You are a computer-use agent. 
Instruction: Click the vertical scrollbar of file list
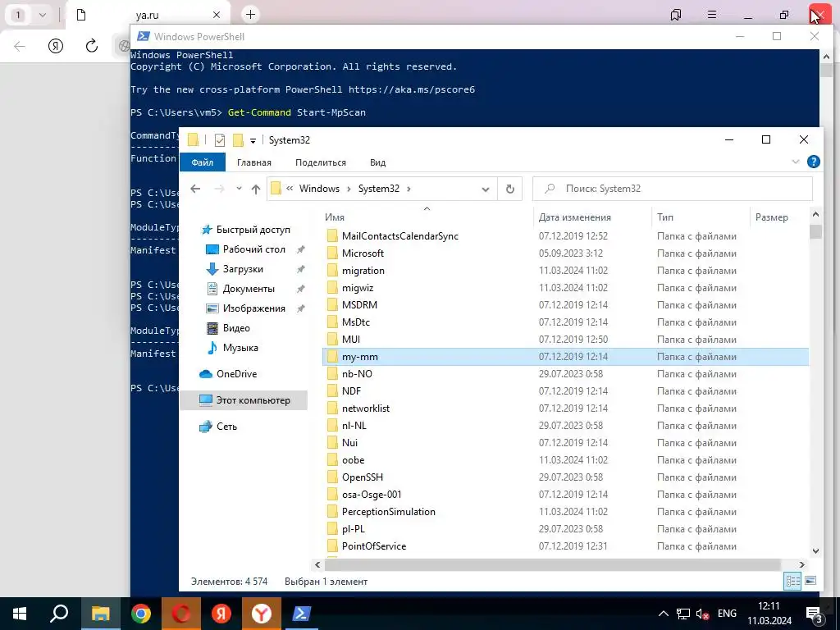pos(815,232)
